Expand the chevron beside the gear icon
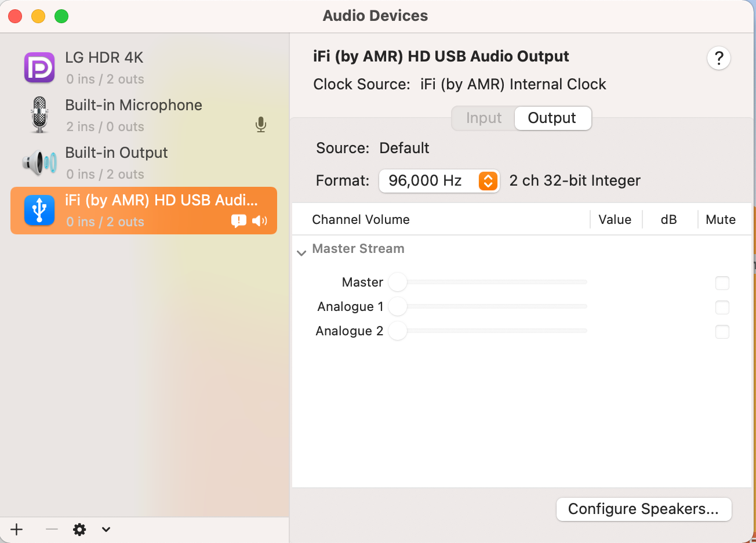756x543 pixels. click(106, 529)
